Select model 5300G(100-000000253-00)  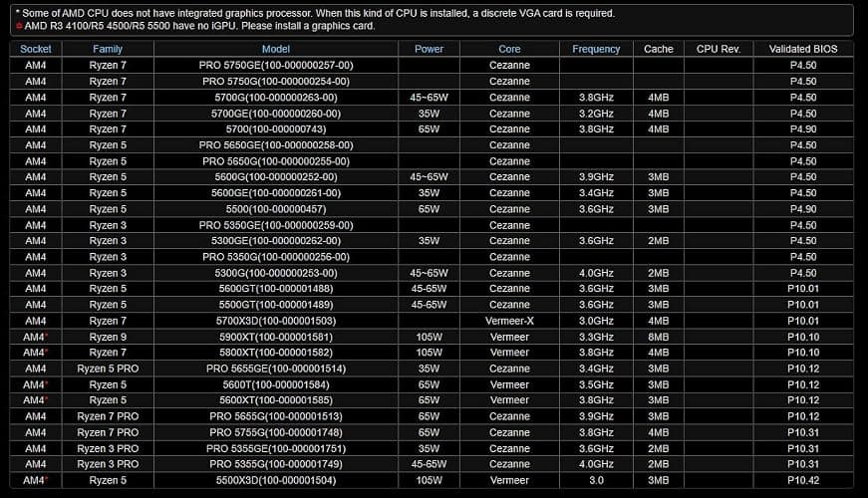pyautogui.click(x=276, y=273)
